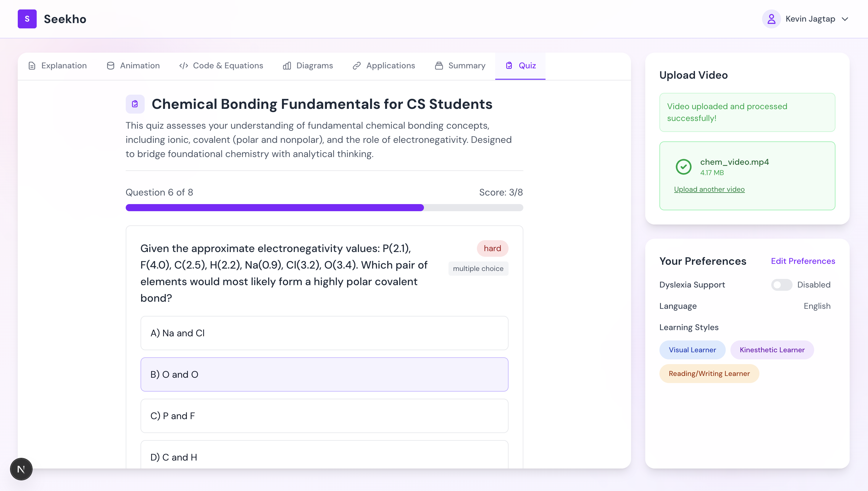Click the Animation tab icon

pyautogui.click(x=111, y=66)
